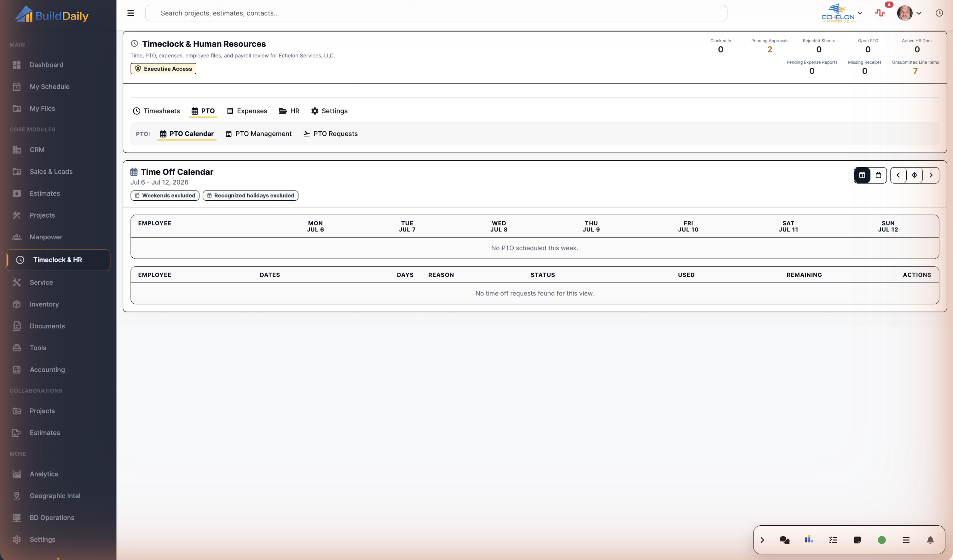Open the user avatar dropdown
The image size is (953, 560).
[909, 13]
